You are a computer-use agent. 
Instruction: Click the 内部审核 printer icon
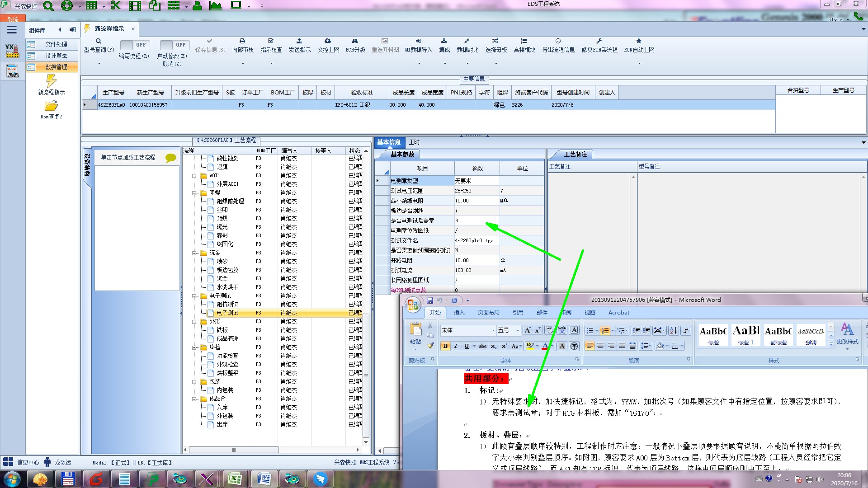pyautogui.click(x=242, y=41)
